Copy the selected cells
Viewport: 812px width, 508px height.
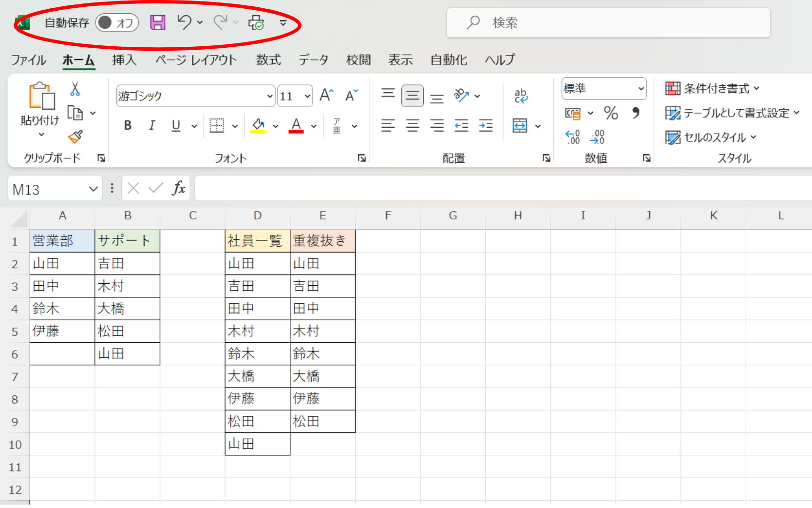(75, 113)
